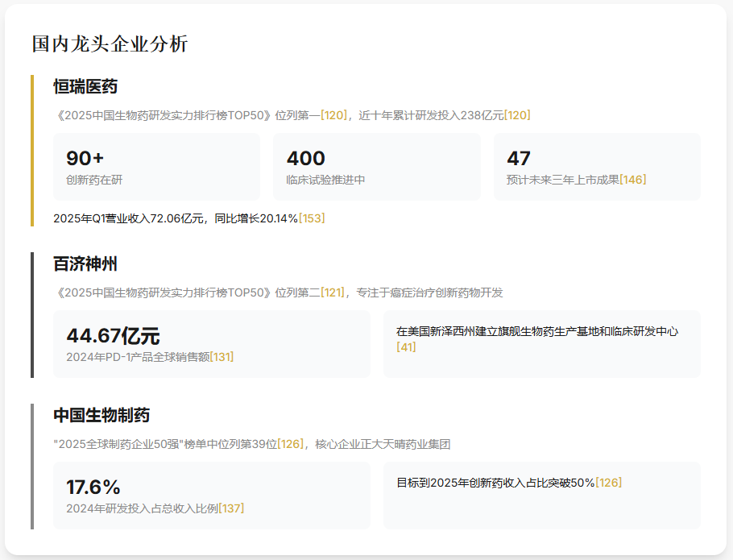Open citation [131] after PD-1产品全球销售额
The width and height of the screenshot is (733, 560).
point(222,357)
